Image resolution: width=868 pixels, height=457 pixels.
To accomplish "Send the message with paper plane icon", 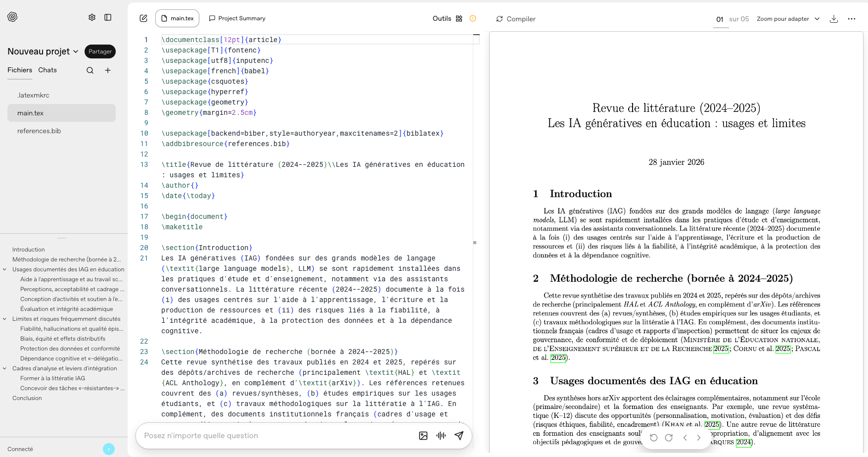I will pos(459,436).
